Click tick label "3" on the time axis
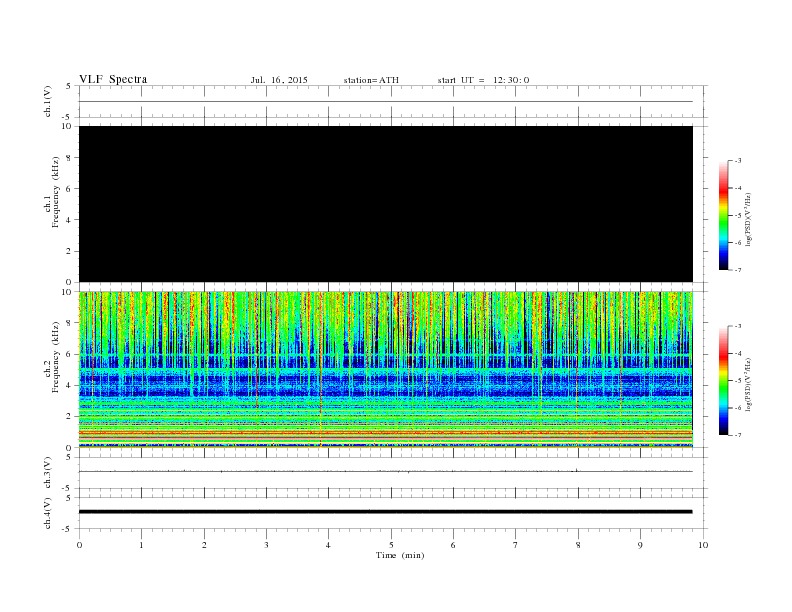Screen dimensions: 792x612 [266, 545]
